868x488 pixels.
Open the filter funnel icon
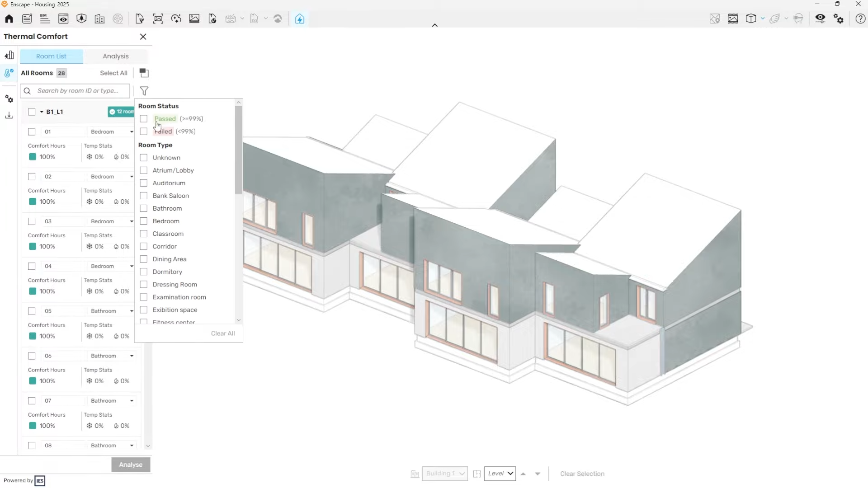[144, 91]
